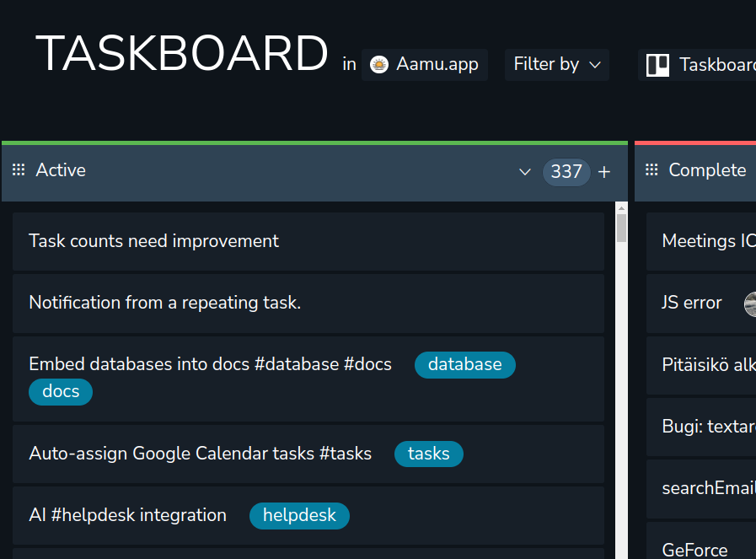Screen dimensions: 756x559
Task: Click the 337 task count badge
Action: coord(566,172)
